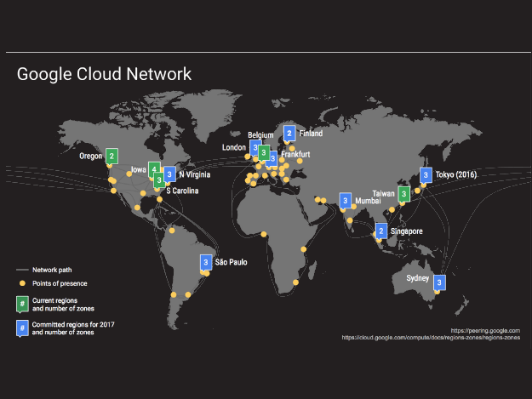
Task: Click the Finland label text
Action: click(311, 134)
